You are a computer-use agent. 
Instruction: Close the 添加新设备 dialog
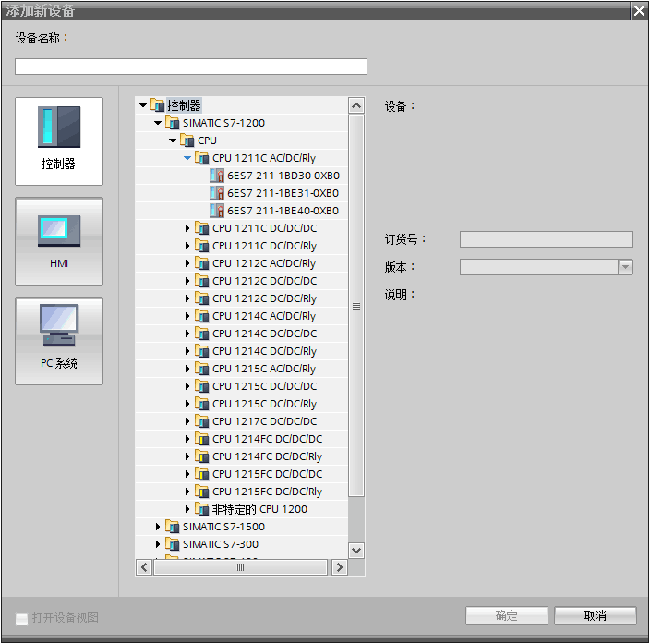(639, 10)
